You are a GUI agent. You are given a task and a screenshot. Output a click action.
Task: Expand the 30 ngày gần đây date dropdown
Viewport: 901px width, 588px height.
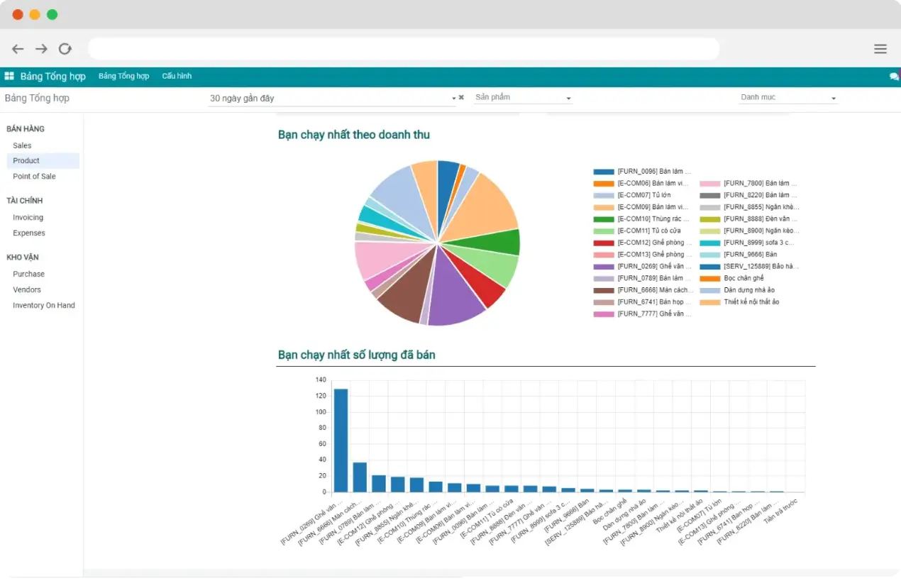tap(453, 99)
